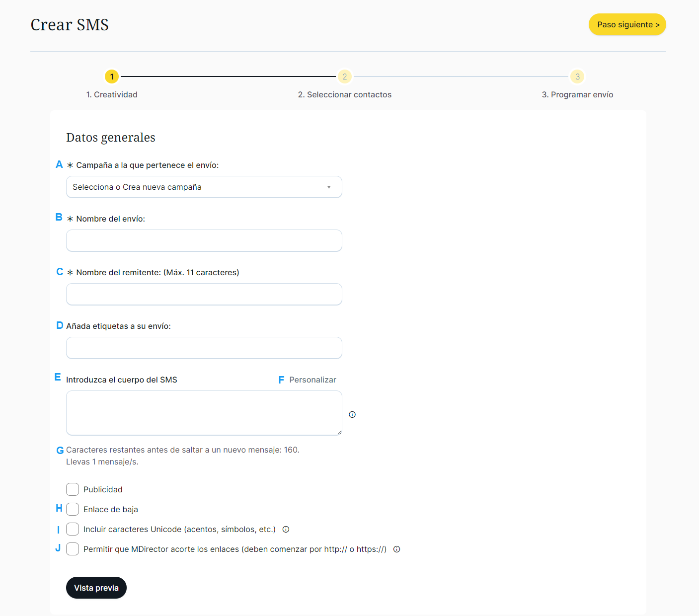Enable Incluir caracteres Unicode checkbox
Image resolution: width=699 pixels, height=616 pixels.
[73, 529]
